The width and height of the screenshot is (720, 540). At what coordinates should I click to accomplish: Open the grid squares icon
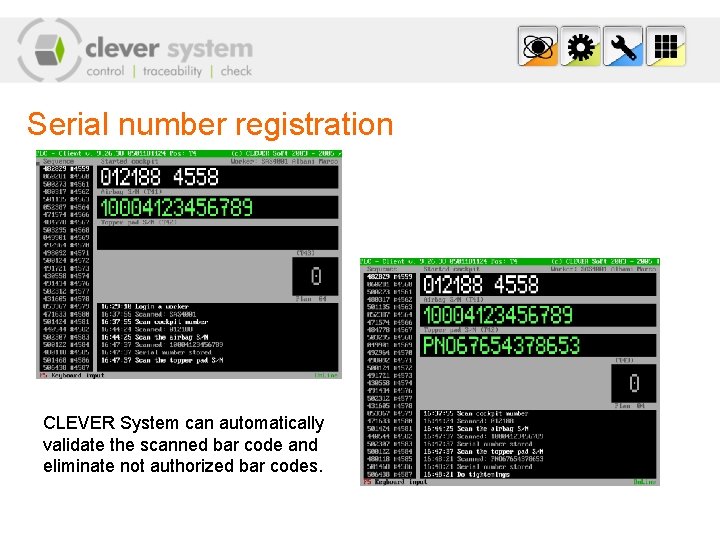[x=665, y=46]
